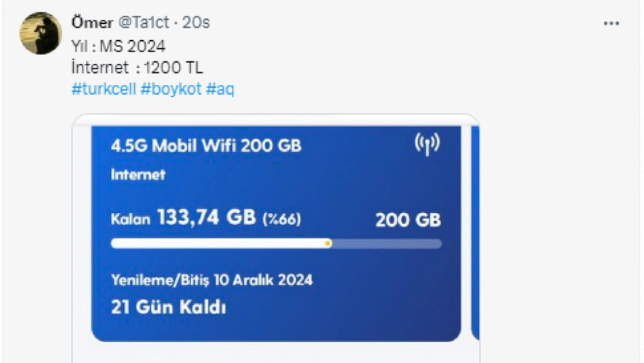Click the yellow dot on the usage bar
The image size is (644, 363).
coord(328,243)
